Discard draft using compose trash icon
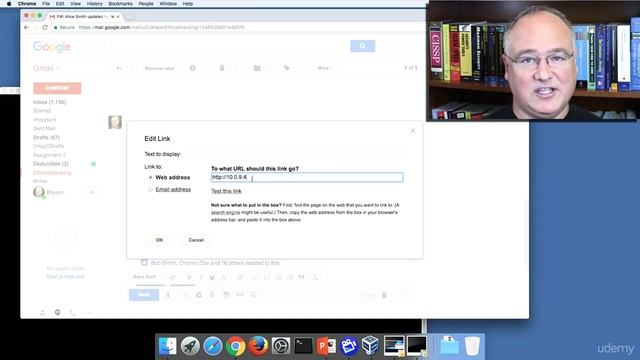This screenshot has height=360, width=640. click(384, 295)
